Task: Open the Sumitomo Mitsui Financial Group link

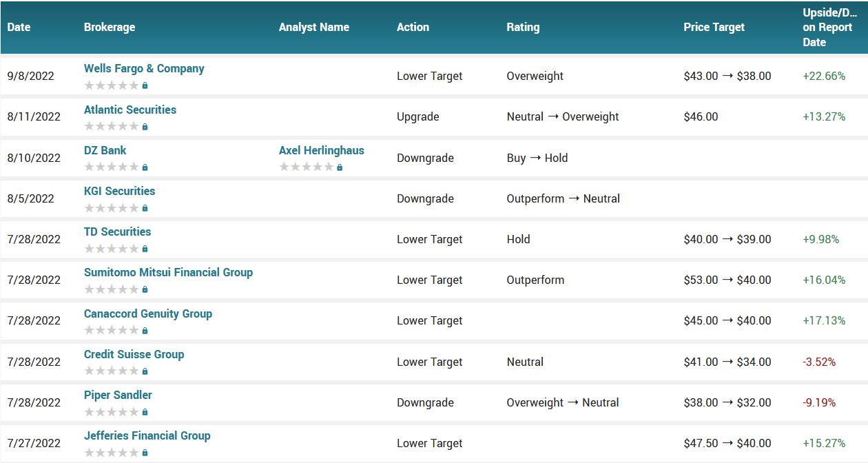Action: pyautogui.click(x=168, y=273)
